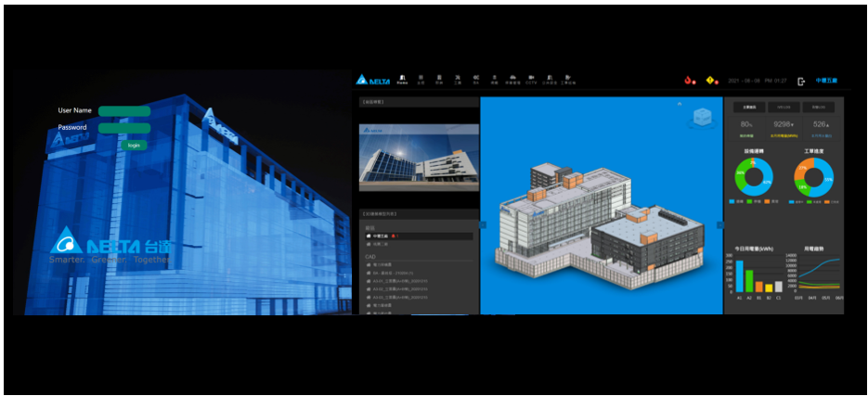868x396 pixels.
Task: Click the red alarm bell in site row
Action: [393, 236]
